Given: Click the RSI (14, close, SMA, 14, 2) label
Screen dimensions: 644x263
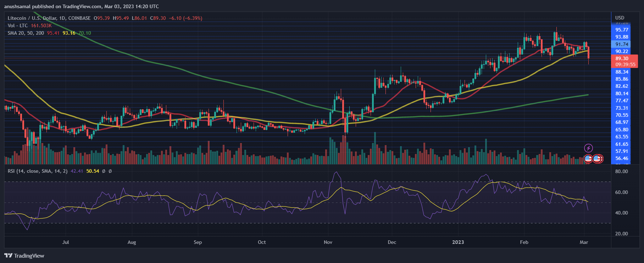Looking at the screenshot, I should point(38,171).
